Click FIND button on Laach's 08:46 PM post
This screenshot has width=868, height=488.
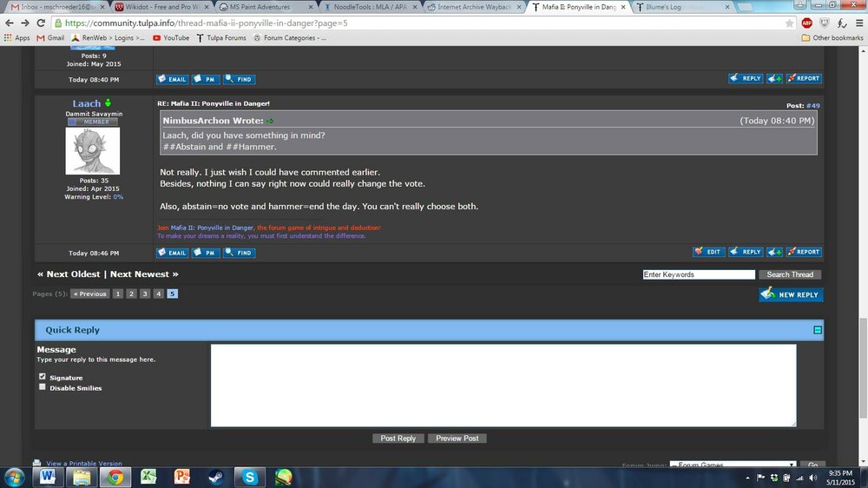(239, 253)
